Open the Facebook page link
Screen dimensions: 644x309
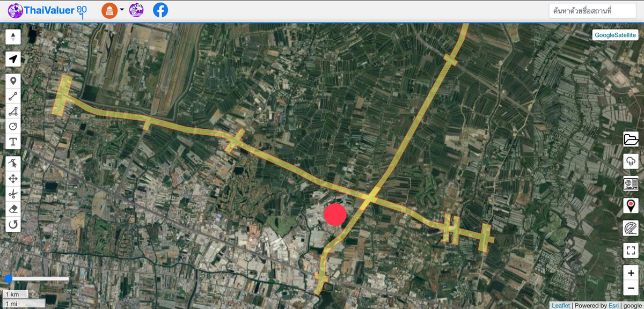[x=160, y=10]
